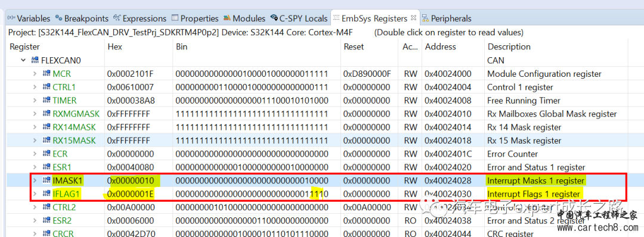
Task: Expand the RXMGMASK register row
Action: point(35,114)
